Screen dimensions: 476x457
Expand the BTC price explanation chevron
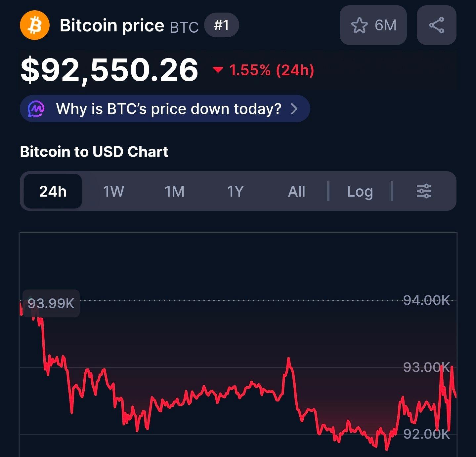point(294,109)
